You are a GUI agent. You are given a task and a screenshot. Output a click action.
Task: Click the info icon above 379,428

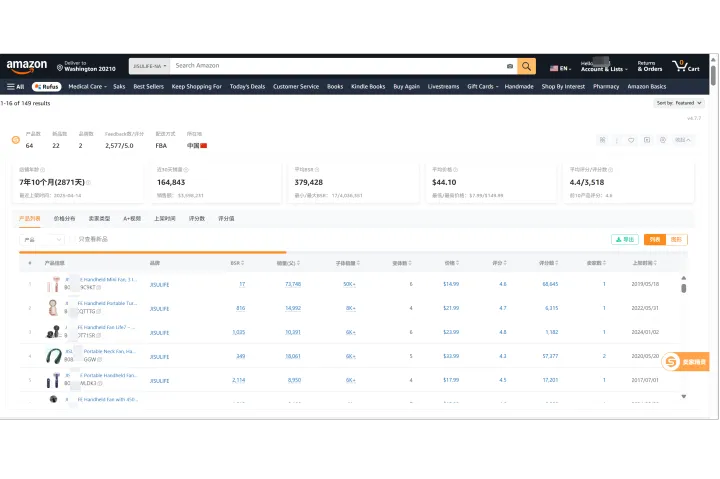coord(317,170)
